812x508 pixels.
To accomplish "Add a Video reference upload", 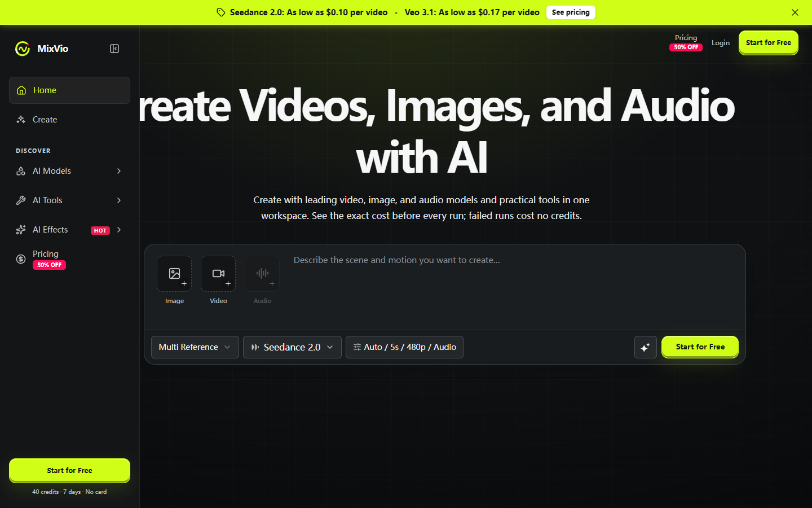I will (x=218, y=274).
